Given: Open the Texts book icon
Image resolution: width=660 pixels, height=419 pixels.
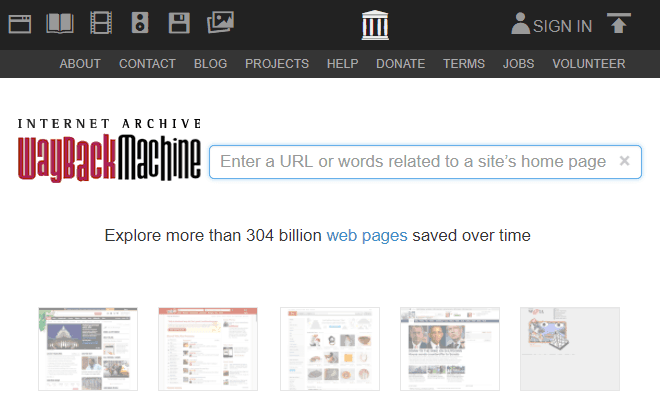Looking at the screenshot, I should click(60, 23).
